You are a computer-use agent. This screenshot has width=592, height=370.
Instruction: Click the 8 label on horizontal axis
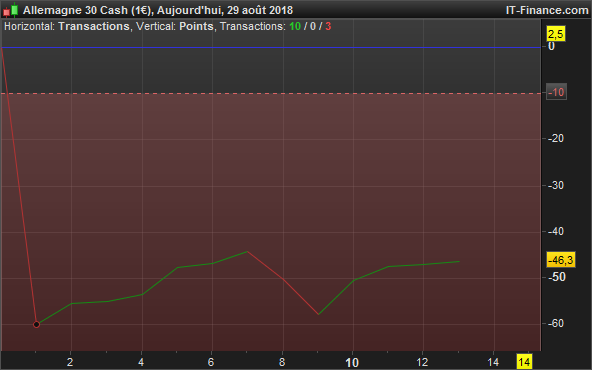[x=282, y=362]
